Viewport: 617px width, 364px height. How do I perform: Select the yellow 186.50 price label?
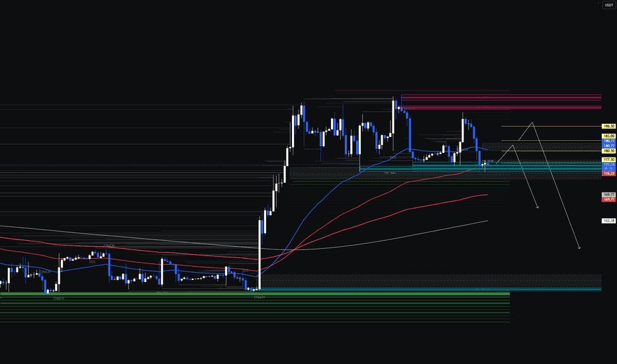click(609, 126)
